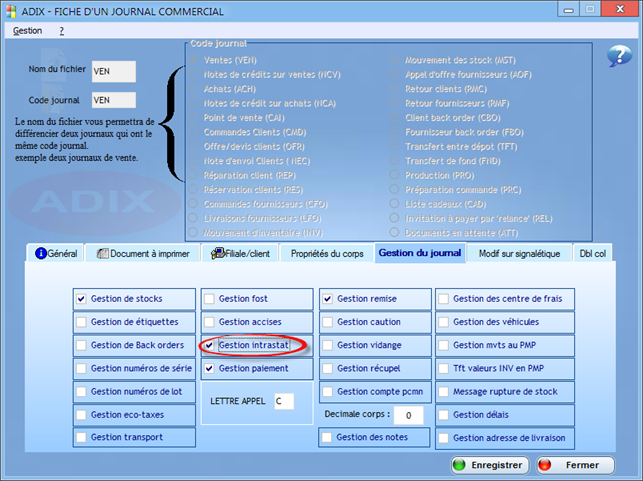Click the Enregistrer button
This screenshot has height=481, width=643.
click(x=488, y=465)
